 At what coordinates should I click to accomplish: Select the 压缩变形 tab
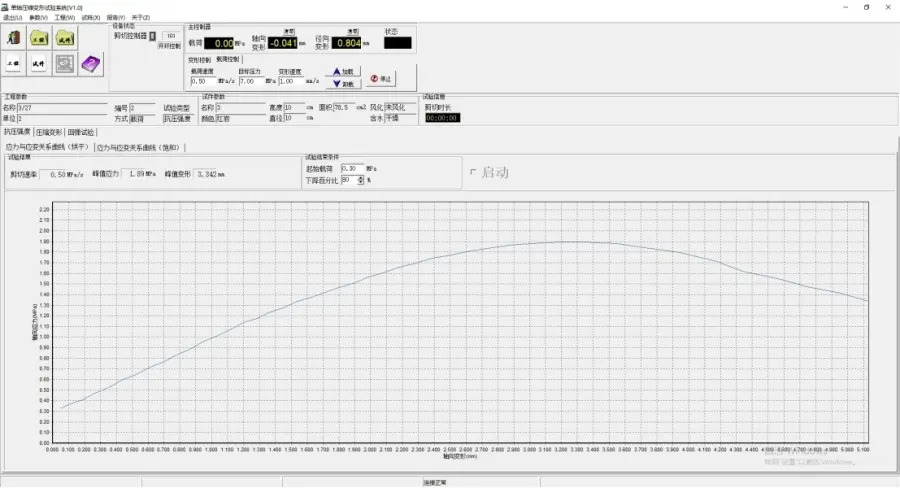tap(49, 133)
